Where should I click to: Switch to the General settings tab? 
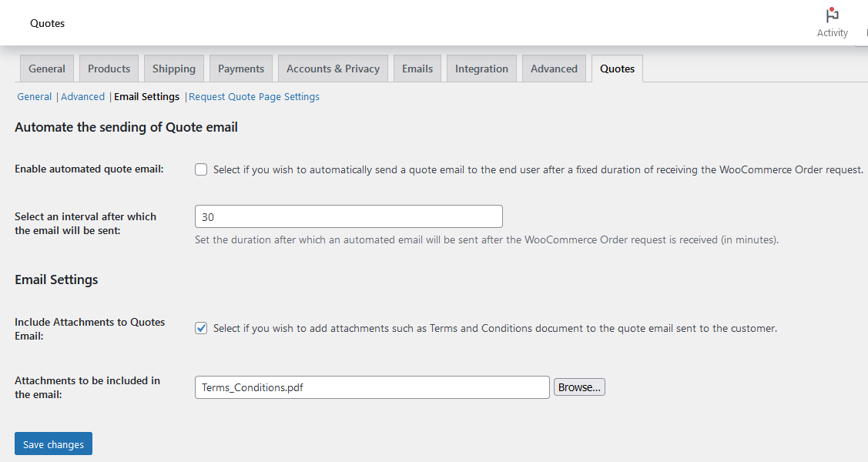click(x=47, y=69)
